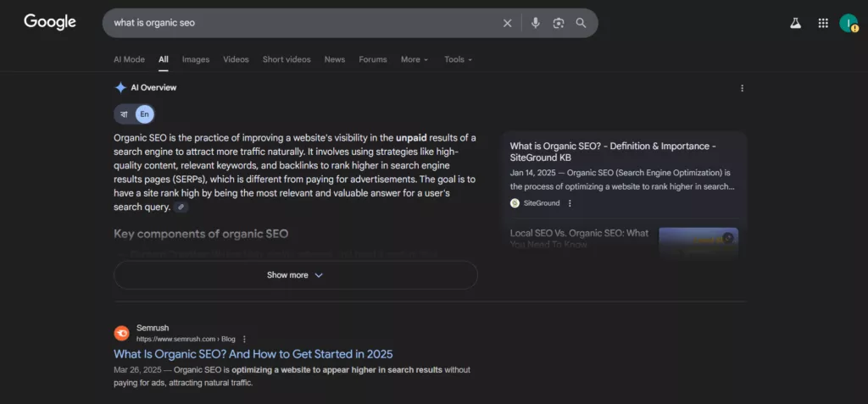Open Google Lens image search icon
This screenshot has height=404, width=868.
(559, 23)
